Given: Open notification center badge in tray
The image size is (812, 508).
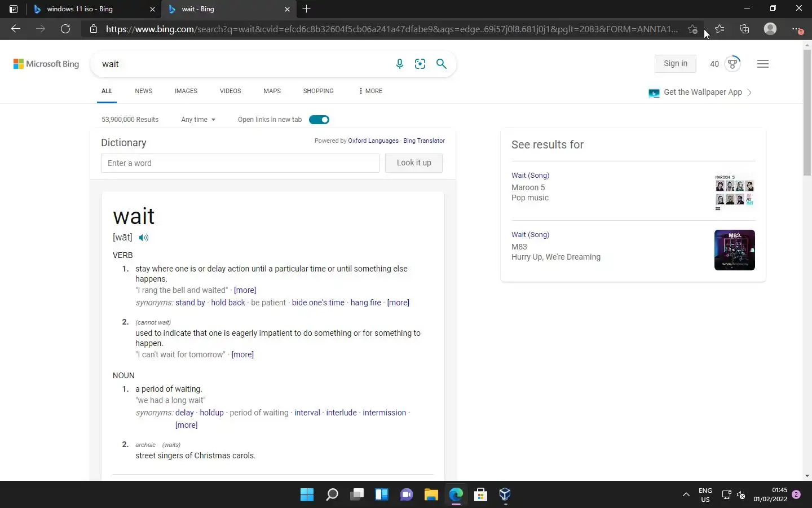Looking at the screenshot, I should pyautogui.click(x=796, y=494).
